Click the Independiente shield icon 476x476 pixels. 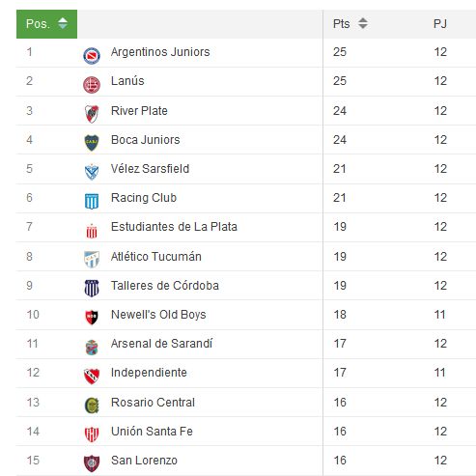[x=92, y=376]
